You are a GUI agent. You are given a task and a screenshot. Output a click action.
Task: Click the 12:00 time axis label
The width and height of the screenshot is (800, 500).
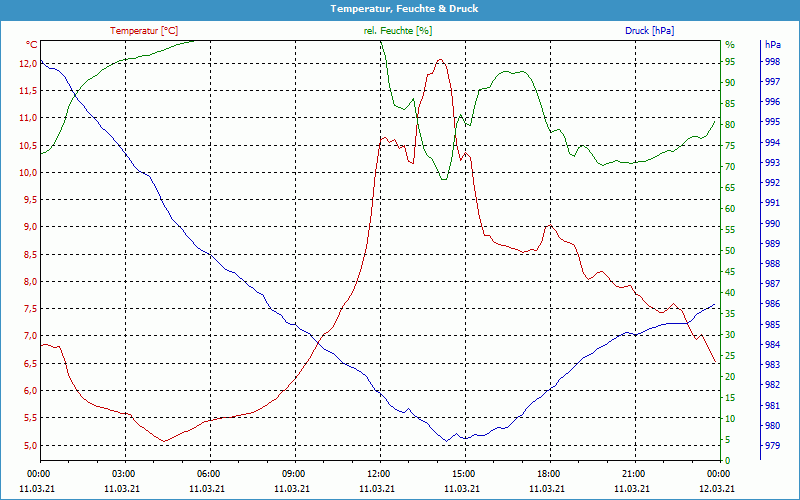pyautogui.click(x=378, y=473)
